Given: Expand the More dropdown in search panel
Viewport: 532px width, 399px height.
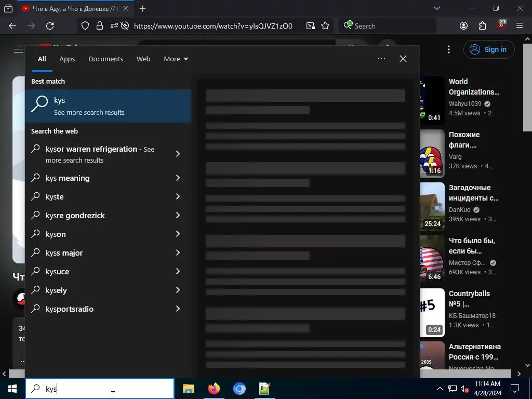Looking at the screenshot, I should tap(176, 59).
